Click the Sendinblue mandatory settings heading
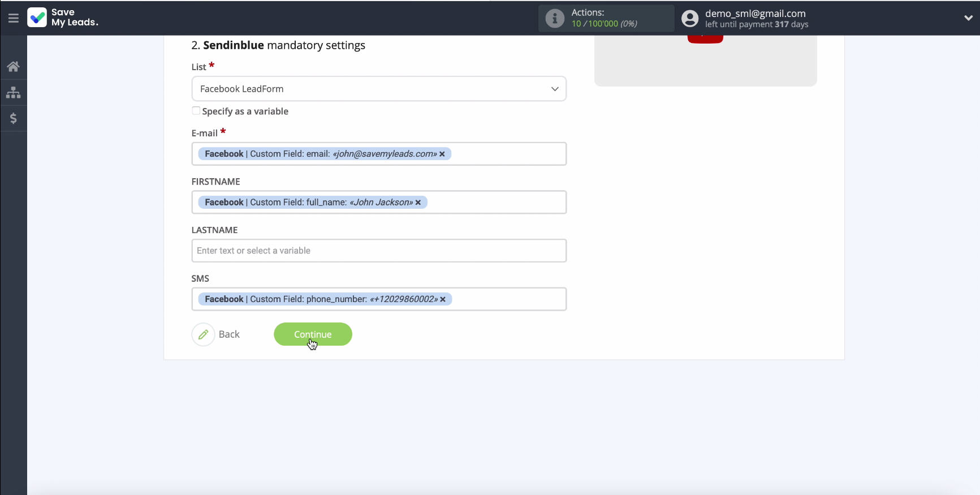Image resolution: width=980 pixels, height=495 pixels. pos(278,45)
